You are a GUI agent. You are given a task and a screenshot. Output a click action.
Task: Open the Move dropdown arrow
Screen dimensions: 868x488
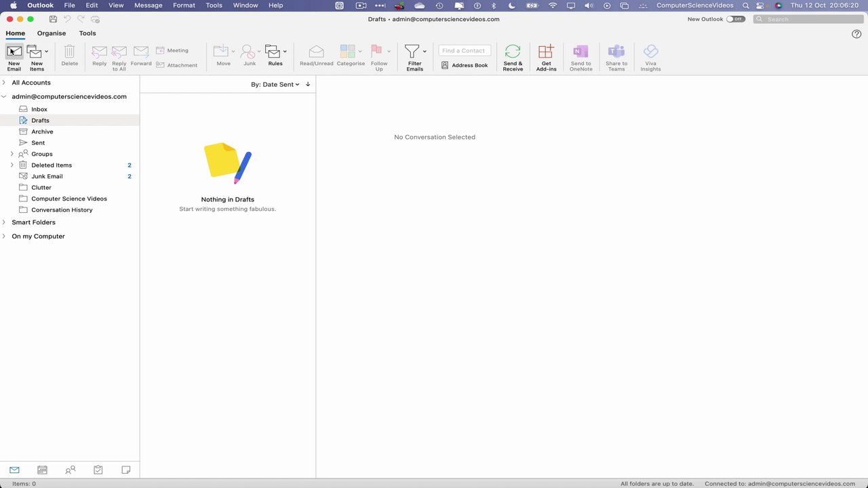tap(233, 52)
